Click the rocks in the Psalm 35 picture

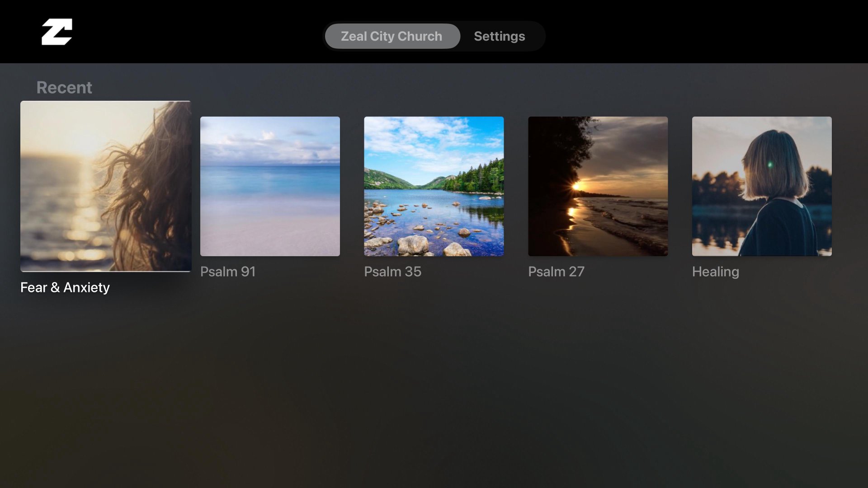click(414, 244)
